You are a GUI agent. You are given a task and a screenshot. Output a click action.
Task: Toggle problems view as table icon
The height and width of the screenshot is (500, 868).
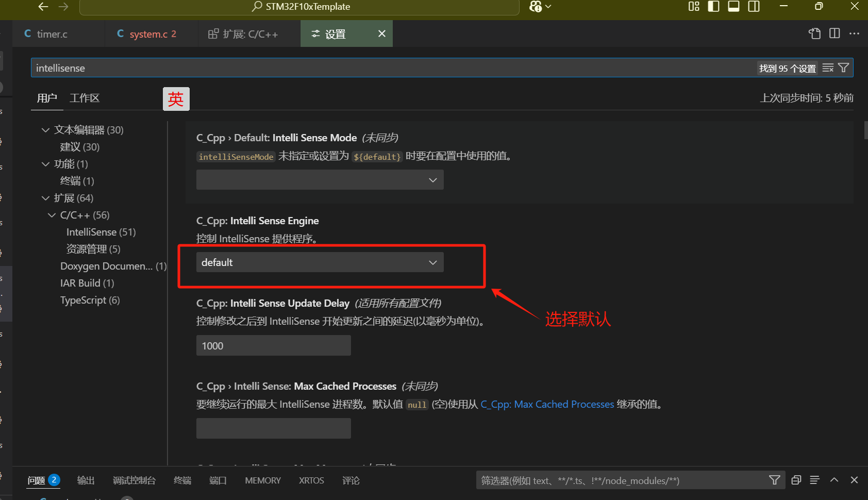(x=815, y=480)
